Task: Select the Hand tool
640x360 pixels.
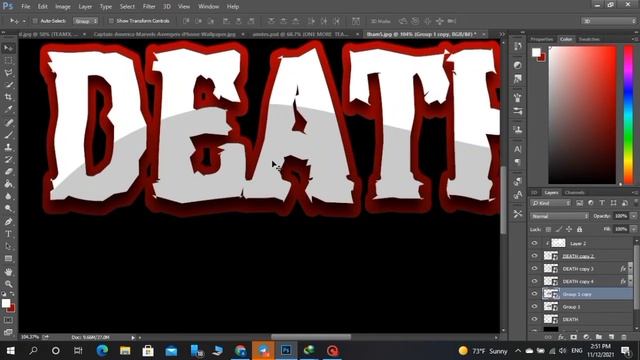Action: click(8, 272)
